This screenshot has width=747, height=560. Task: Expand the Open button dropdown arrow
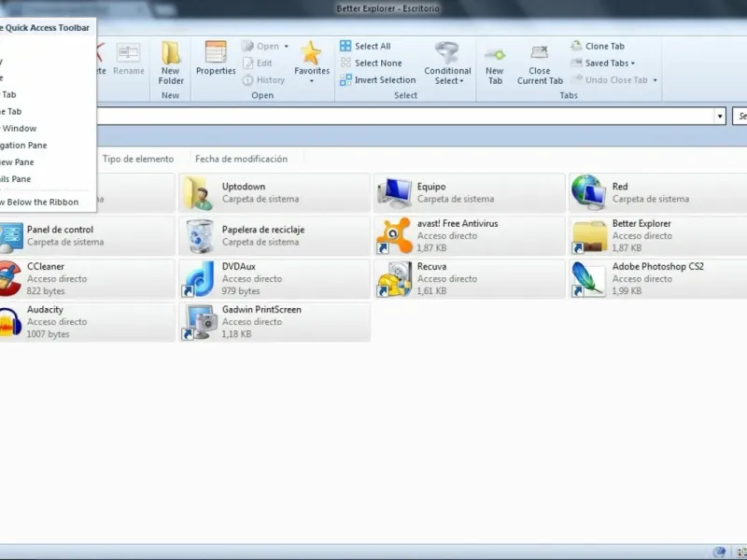click(287, 46)
